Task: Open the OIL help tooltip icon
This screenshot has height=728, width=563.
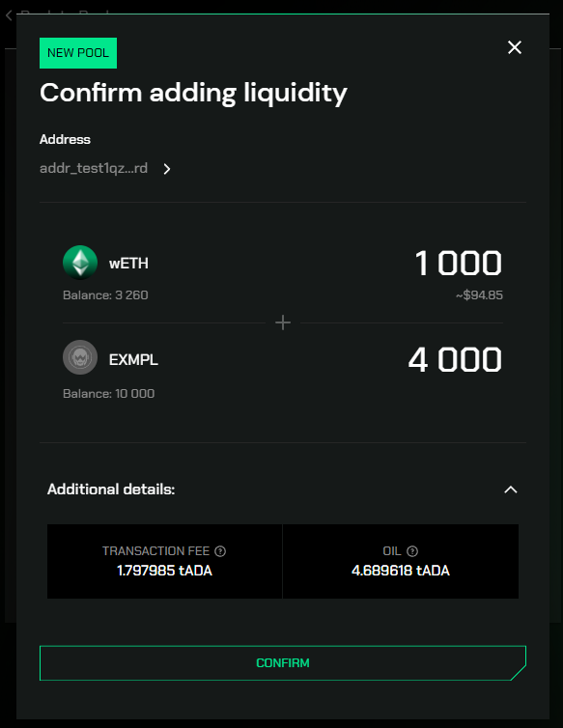Action: pos(412,551)
